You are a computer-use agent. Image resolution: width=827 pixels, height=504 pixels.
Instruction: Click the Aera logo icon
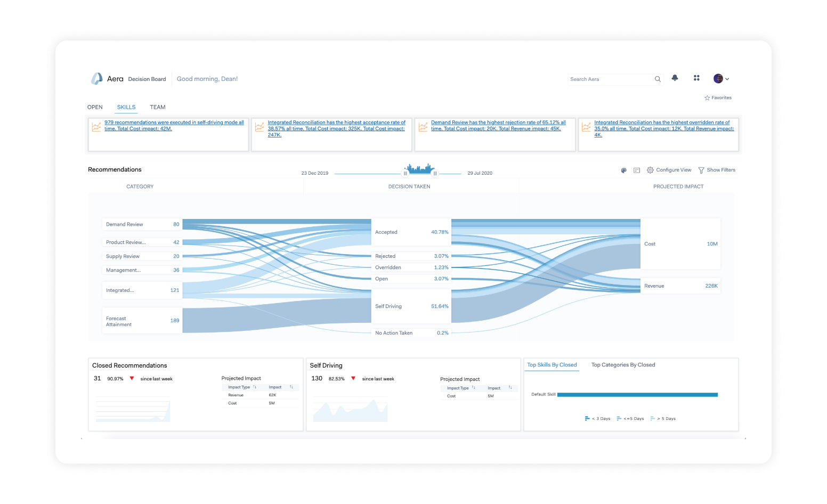pos(96,79)
